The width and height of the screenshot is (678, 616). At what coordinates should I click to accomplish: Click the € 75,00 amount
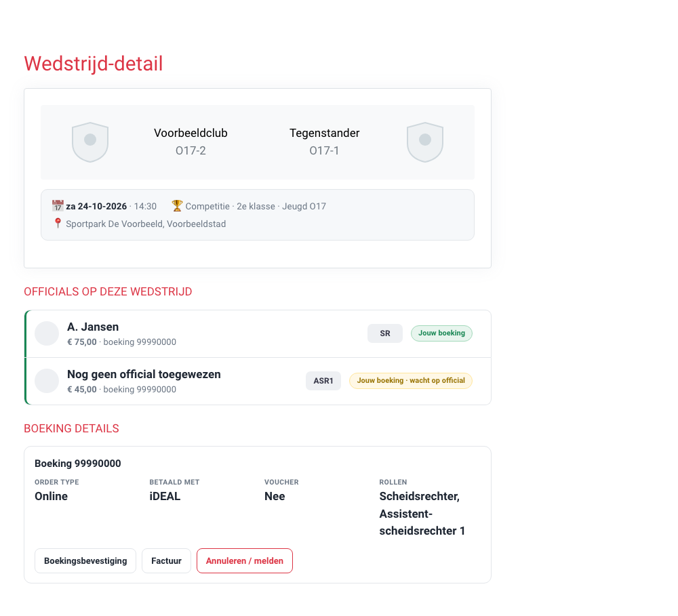pyautogui.click(x=82, y=342)
